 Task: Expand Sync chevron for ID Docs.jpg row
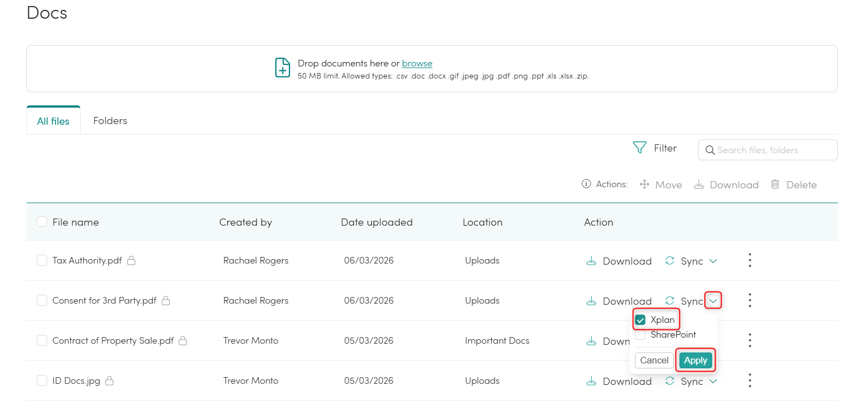coord(713,381)
